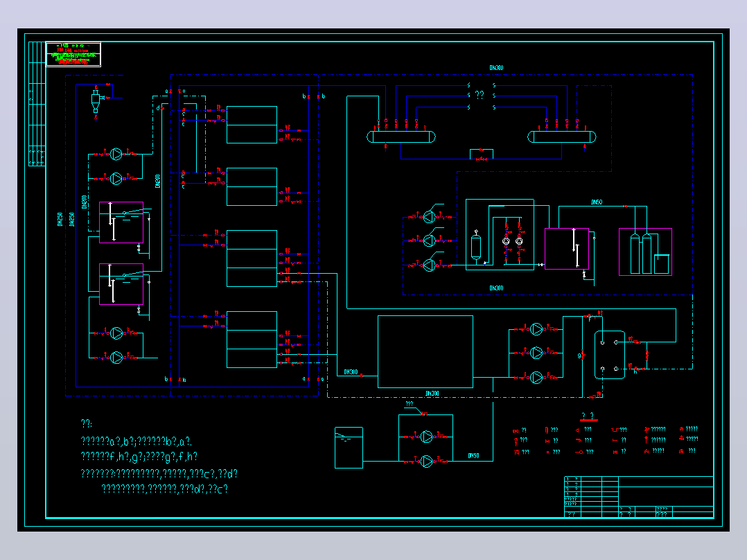Click the bottom pump of the three pumps feeding the heat exchanger
Screen dimensions: 747x560
click(536, 378)
